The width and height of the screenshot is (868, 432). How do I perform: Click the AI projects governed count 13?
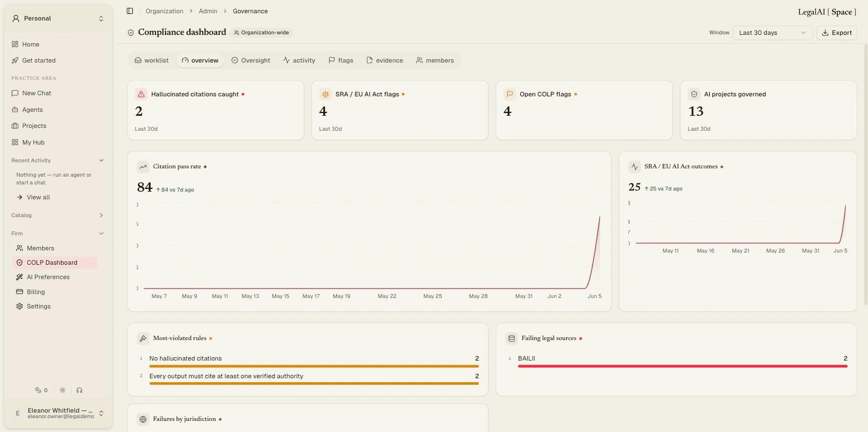click(695, 111)
